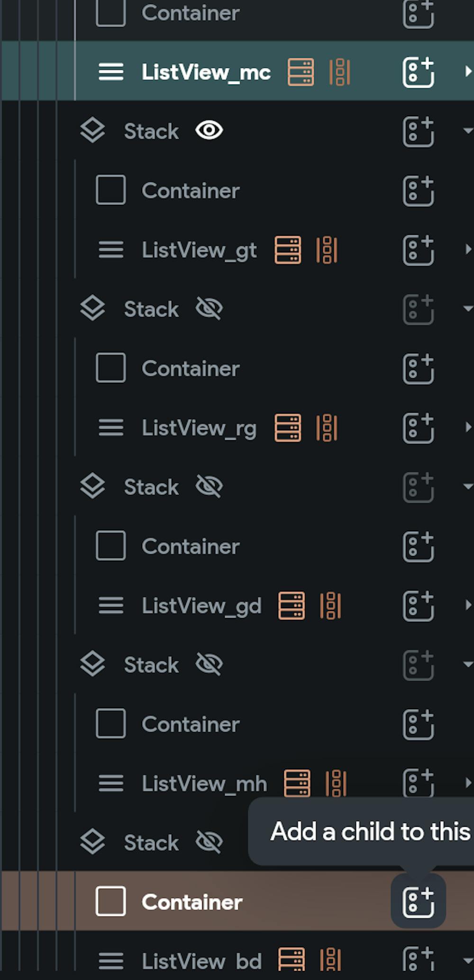Screen dimensions: 474x980
Task: Select the ListView_mh tree item
Action: click(x=204, y=784)
